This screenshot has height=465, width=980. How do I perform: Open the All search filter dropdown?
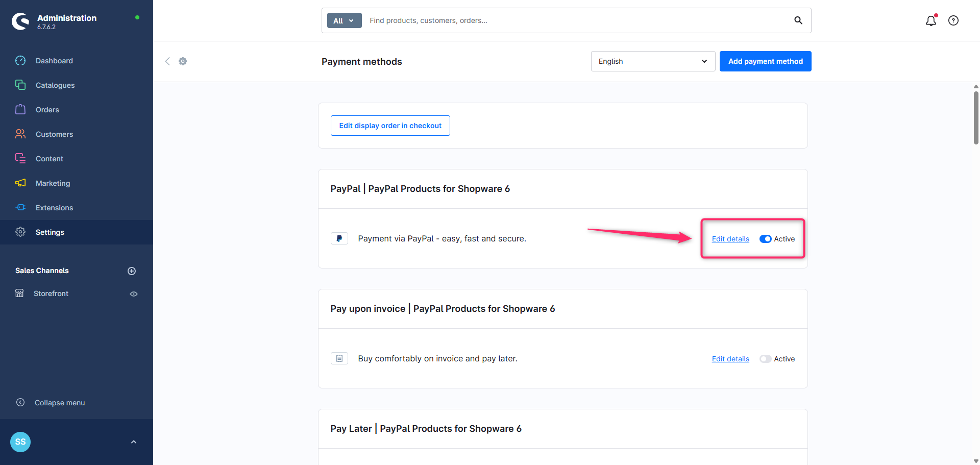(344, 20)
